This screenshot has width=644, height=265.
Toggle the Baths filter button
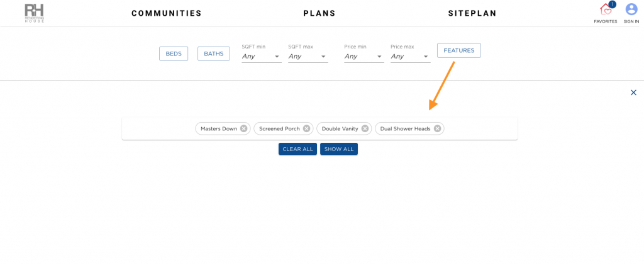click(213, 54)
